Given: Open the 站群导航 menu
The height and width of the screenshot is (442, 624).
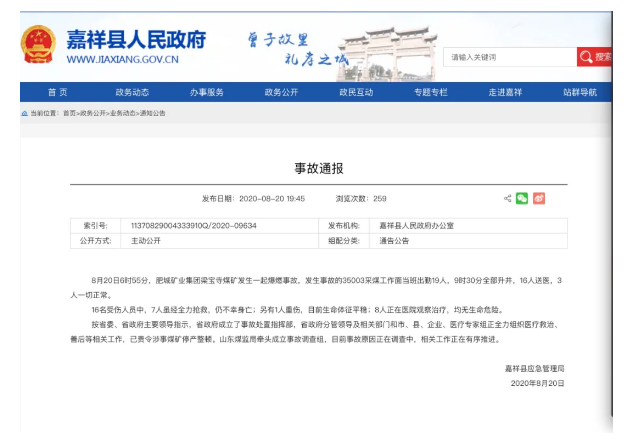Looking at the screenshot, I should pyautogui.click(x=580, y=92).
